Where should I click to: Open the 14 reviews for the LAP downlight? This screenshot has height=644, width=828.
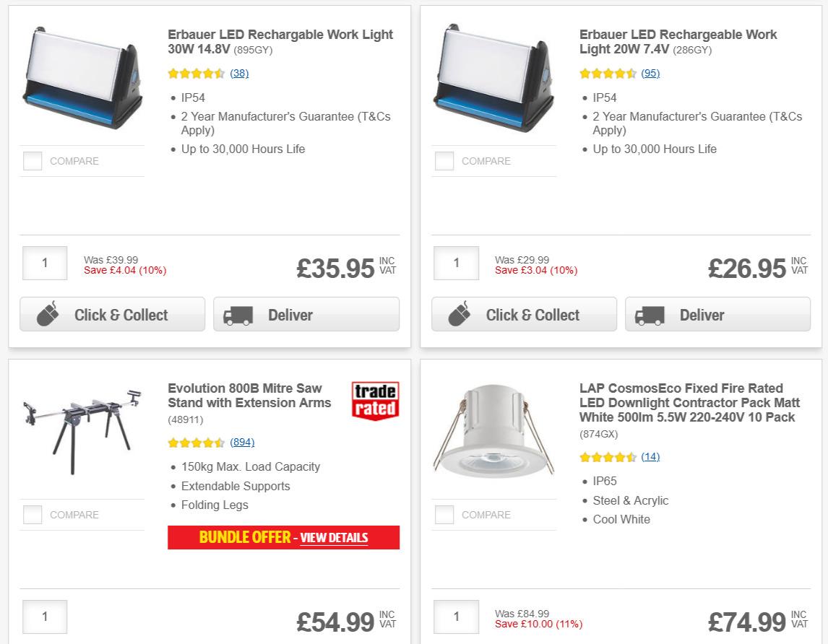(x=650, y=457)
